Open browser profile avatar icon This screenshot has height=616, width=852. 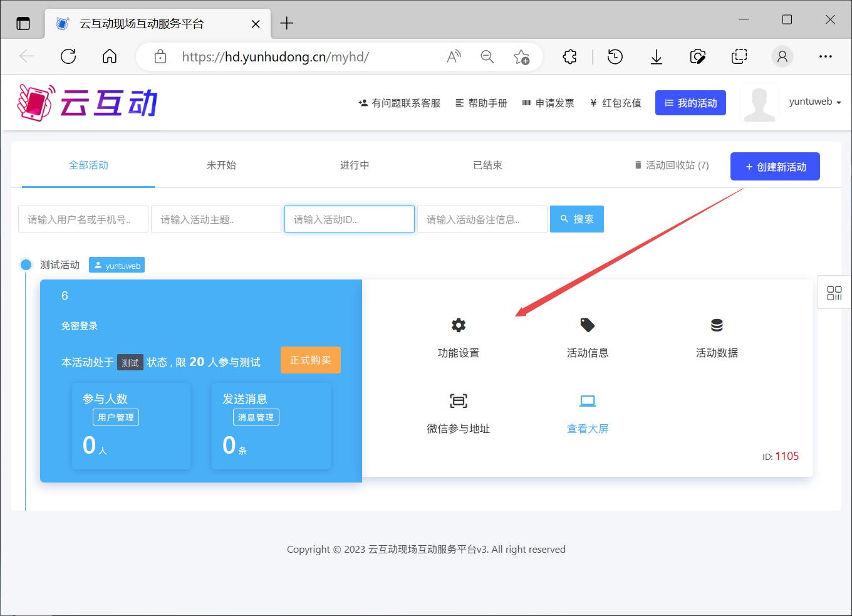(782, 56)
